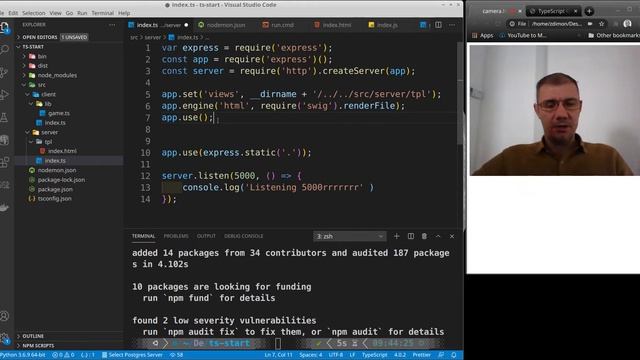This screenshot has height=360, width=640.
Task: Maximize the panel size with chevron
Action: [x=438, y=236]
